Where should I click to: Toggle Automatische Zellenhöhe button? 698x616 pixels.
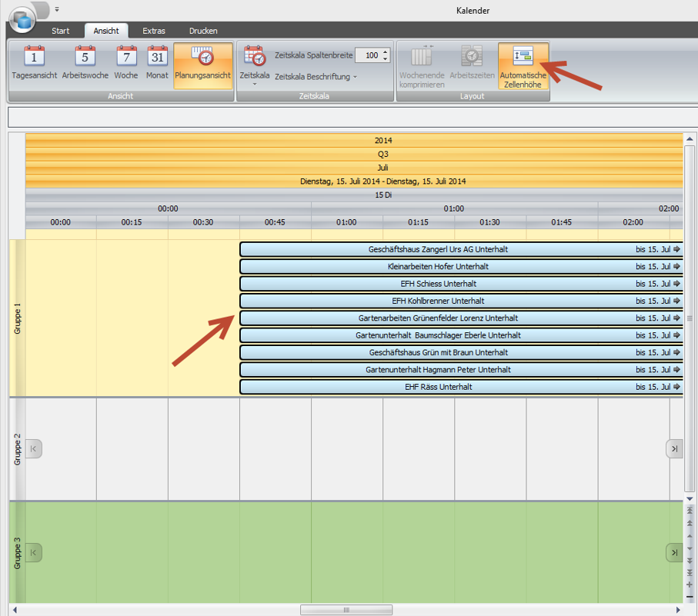[x=523, y=66]
